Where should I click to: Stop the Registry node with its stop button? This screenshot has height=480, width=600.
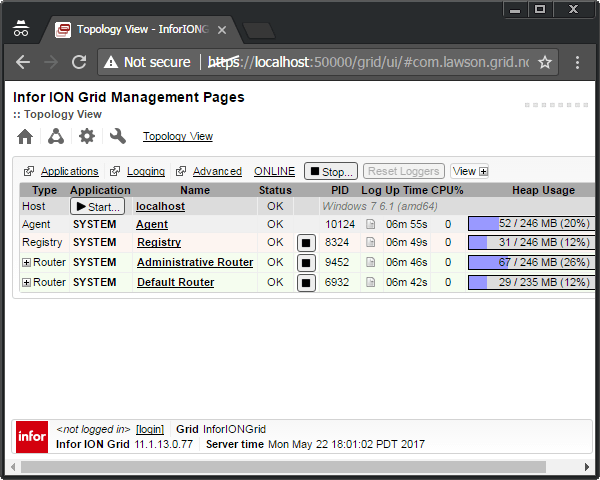306,243
